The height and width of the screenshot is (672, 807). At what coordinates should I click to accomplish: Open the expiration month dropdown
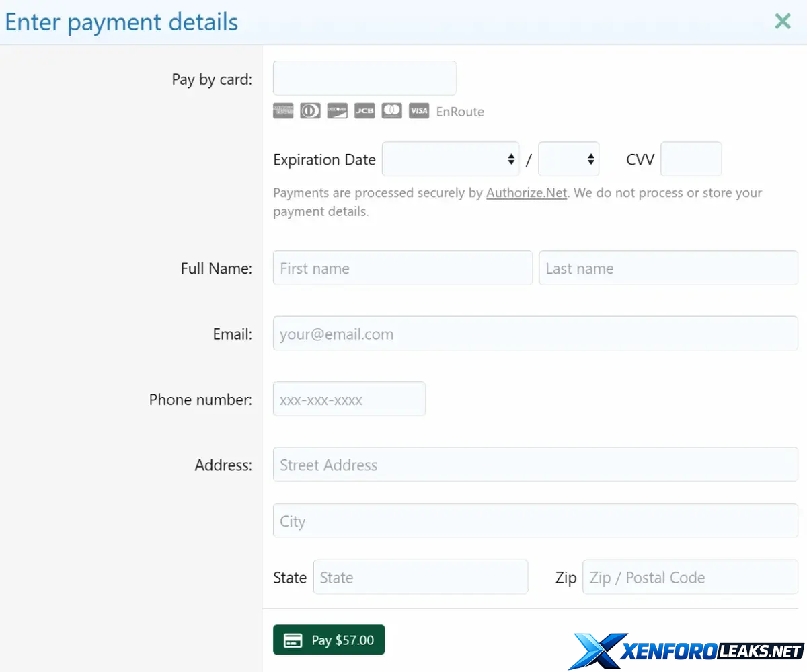(x=450, y=159)
